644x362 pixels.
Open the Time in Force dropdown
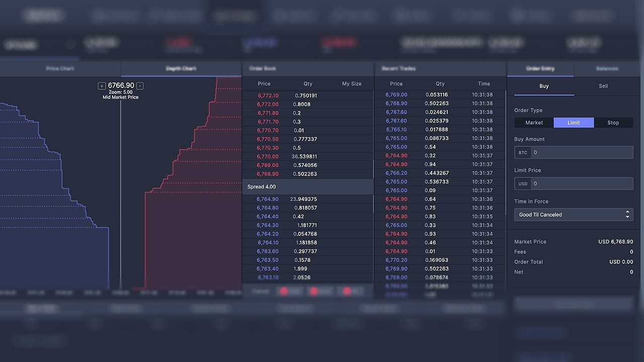574,215
